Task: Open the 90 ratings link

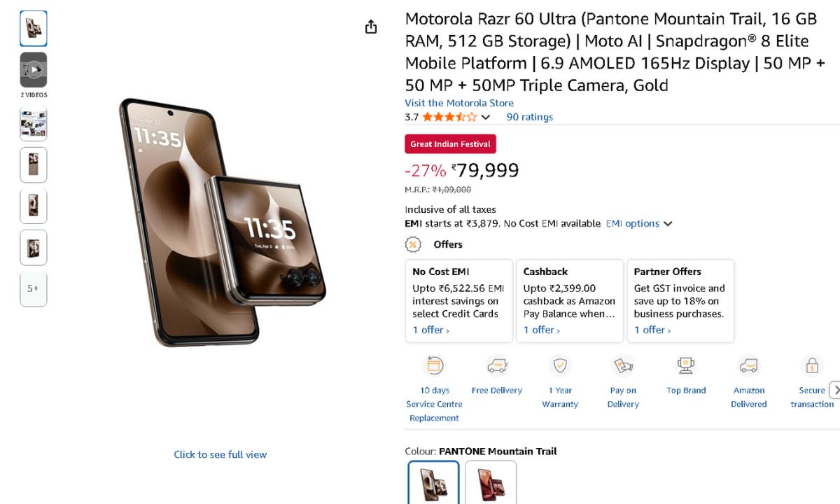Action: click(x=529, y=117)
